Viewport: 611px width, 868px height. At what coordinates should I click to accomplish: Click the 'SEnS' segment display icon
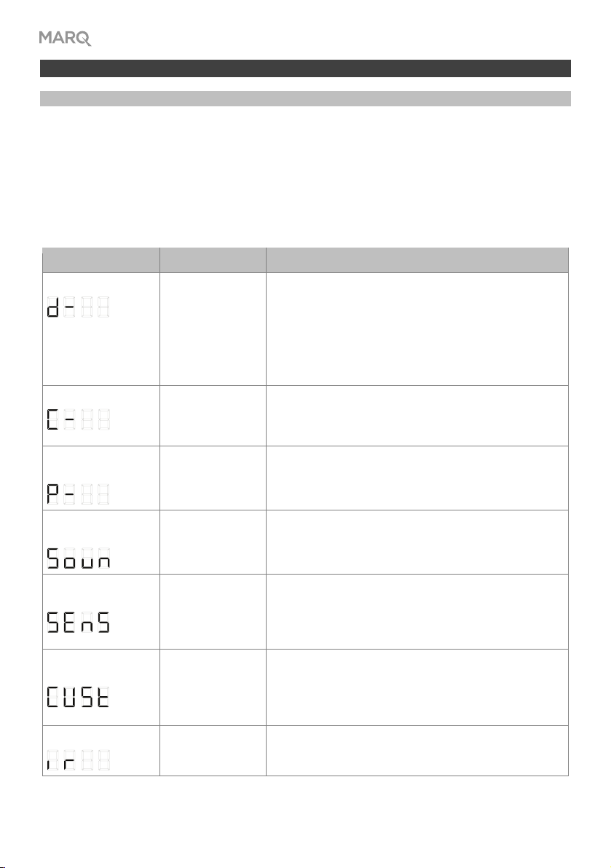coord(78,622)
